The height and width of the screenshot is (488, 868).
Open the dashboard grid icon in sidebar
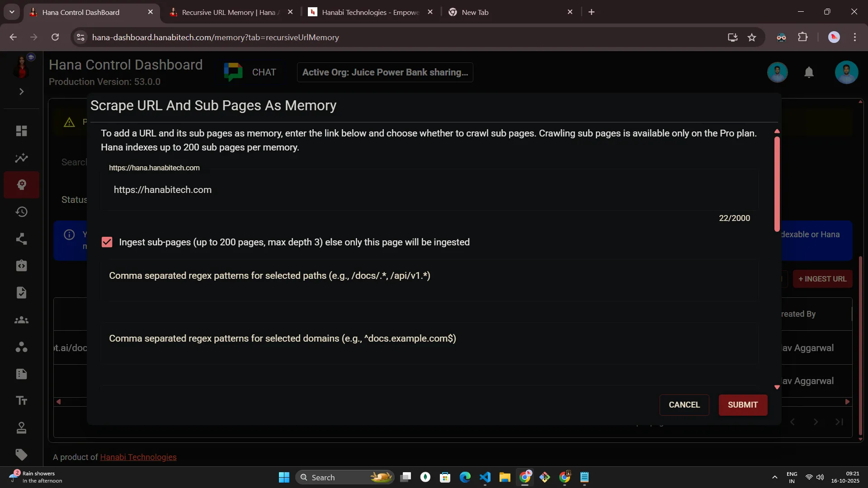click(x=21, y=131)
